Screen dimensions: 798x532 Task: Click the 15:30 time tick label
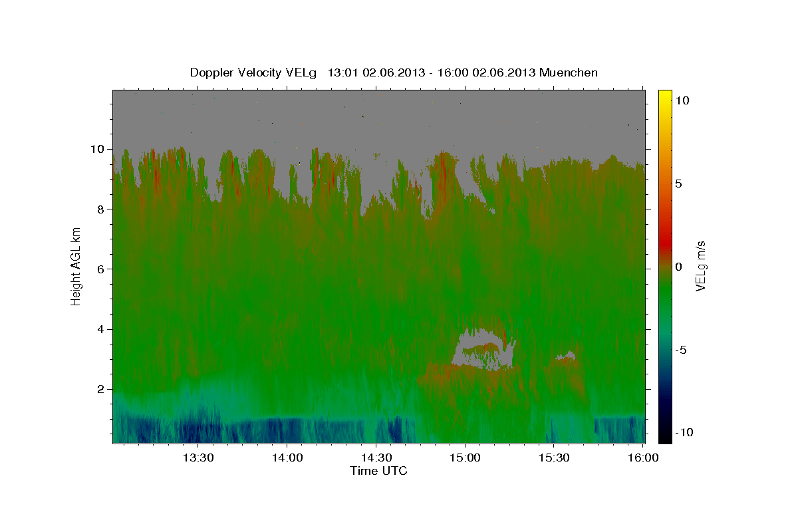click(554, 458)
